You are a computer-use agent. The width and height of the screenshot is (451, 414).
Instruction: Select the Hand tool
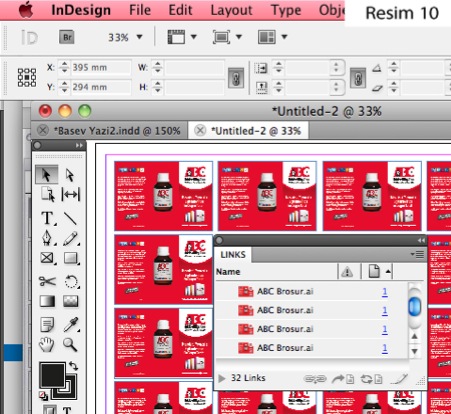(x=46, y=345)
